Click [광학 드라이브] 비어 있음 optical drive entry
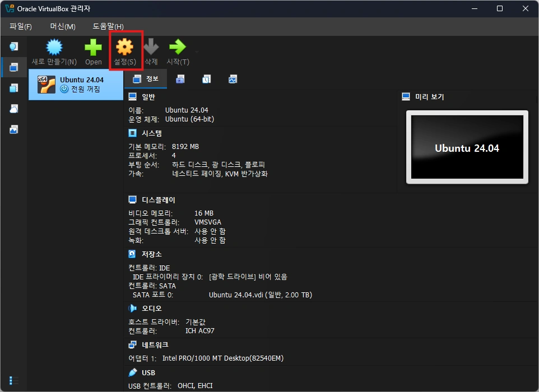The height and width of the screenshot is (392, 539). pos(248,277)
